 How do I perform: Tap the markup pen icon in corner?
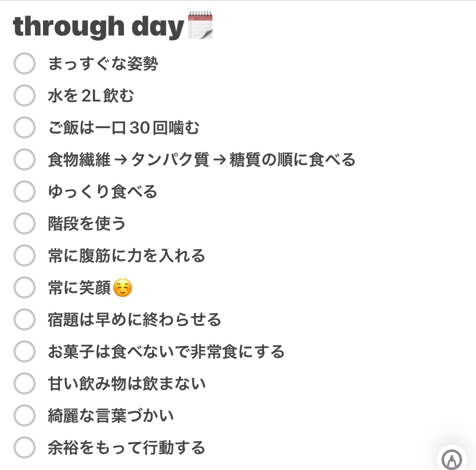452,459
